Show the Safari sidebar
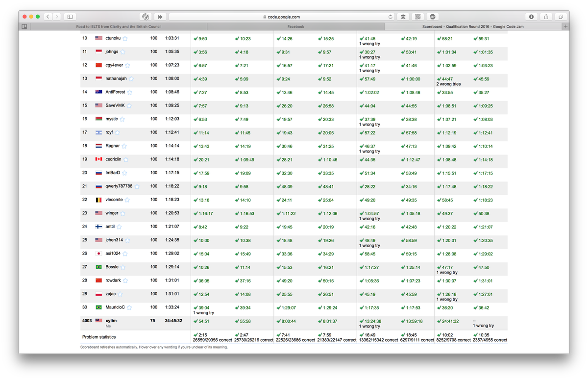Image resolution: width=588 pixels, height=380 pixels. [70, 17]
